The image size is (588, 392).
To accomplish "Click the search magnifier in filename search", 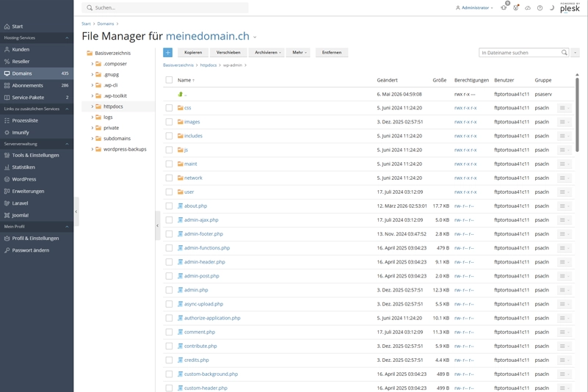I will (564, 53).
